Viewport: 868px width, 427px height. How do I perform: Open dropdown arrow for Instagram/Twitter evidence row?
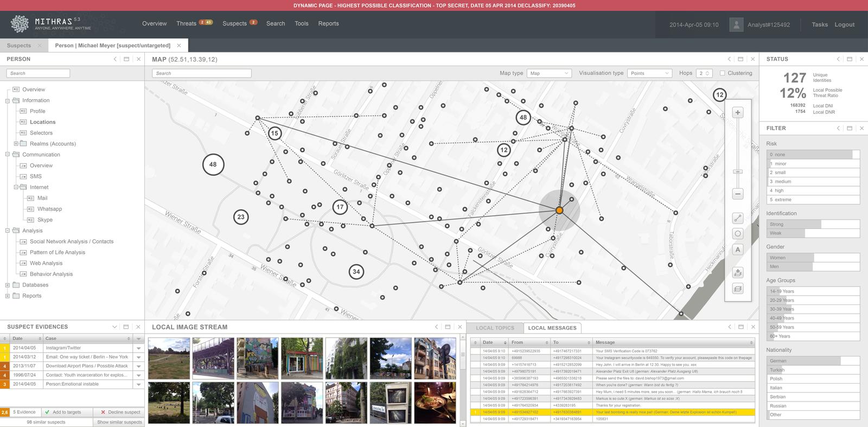tap(138, 348)
